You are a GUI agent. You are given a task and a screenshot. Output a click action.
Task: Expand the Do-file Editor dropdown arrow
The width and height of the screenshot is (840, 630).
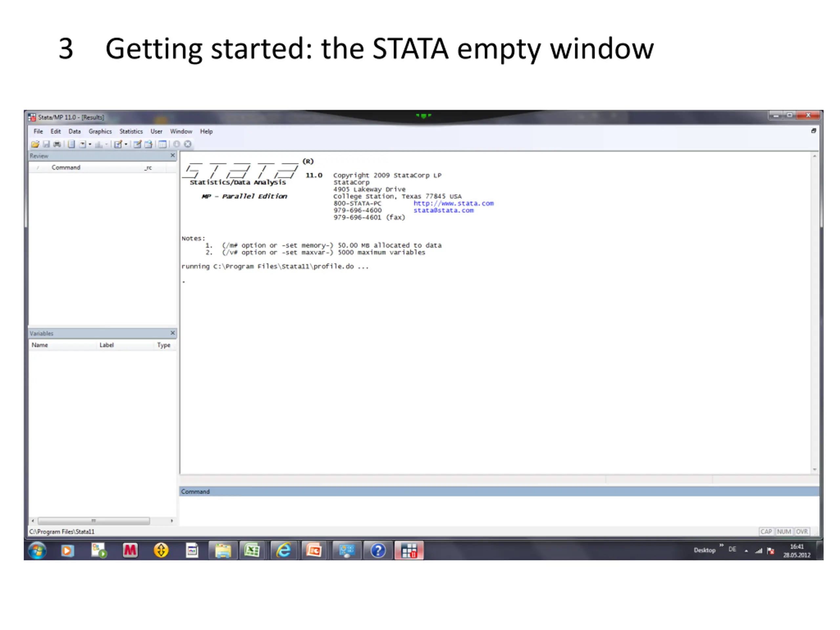pos(126,144)
